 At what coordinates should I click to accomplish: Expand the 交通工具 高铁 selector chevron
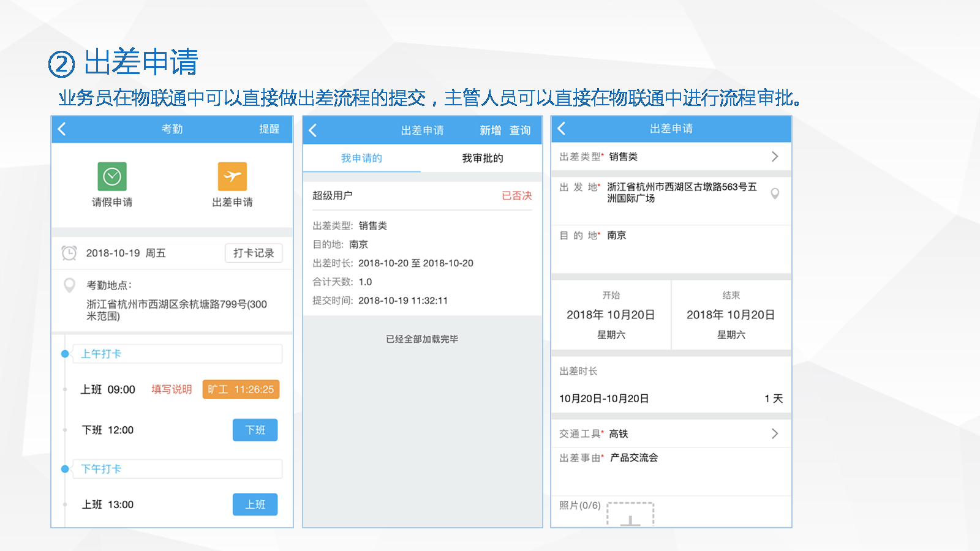pyautogui.click(x=775, y=433)
